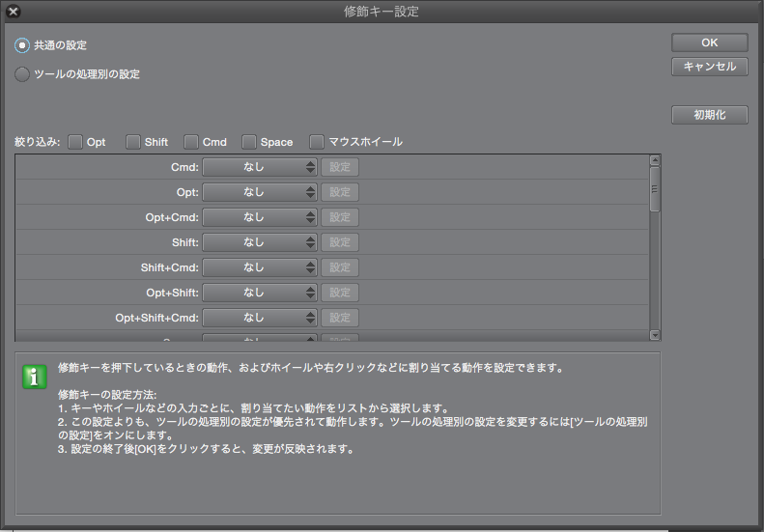Click the scroll down arrow of the list

point(655,335)
